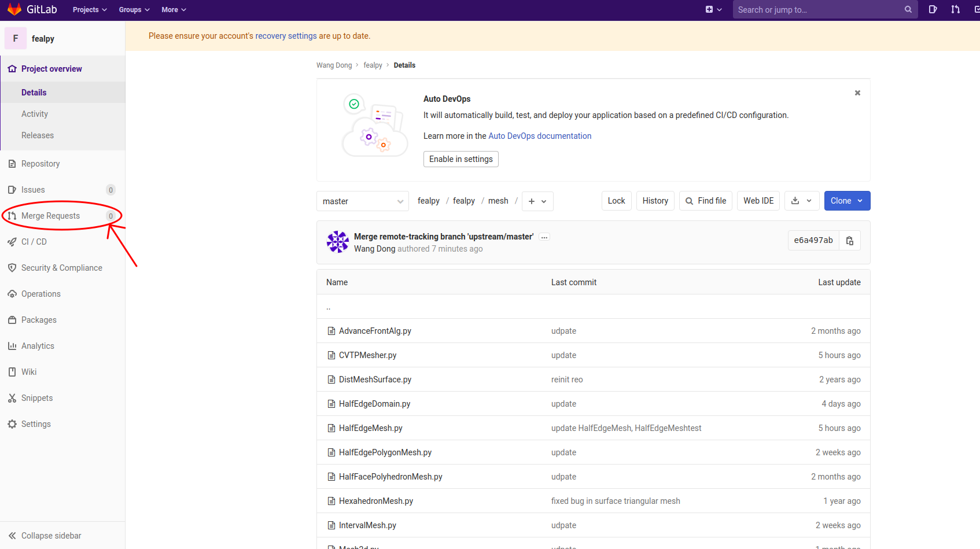The width and height of the screenshot is (980, 549).
Task: Dismiss the Auto DevOps banner
Action: (x=857, y=93)
